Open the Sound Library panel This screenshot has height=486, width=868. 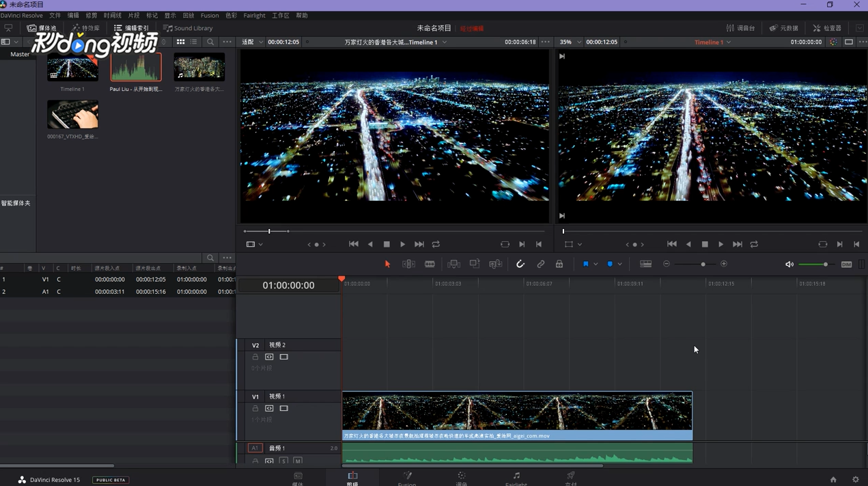point(188,28)
